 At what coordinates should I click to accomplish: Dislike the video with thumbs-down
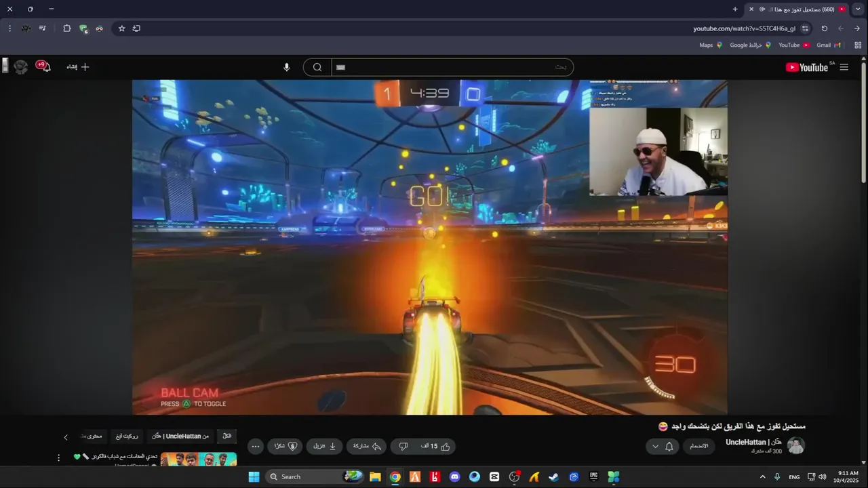[x=403, y=447]
